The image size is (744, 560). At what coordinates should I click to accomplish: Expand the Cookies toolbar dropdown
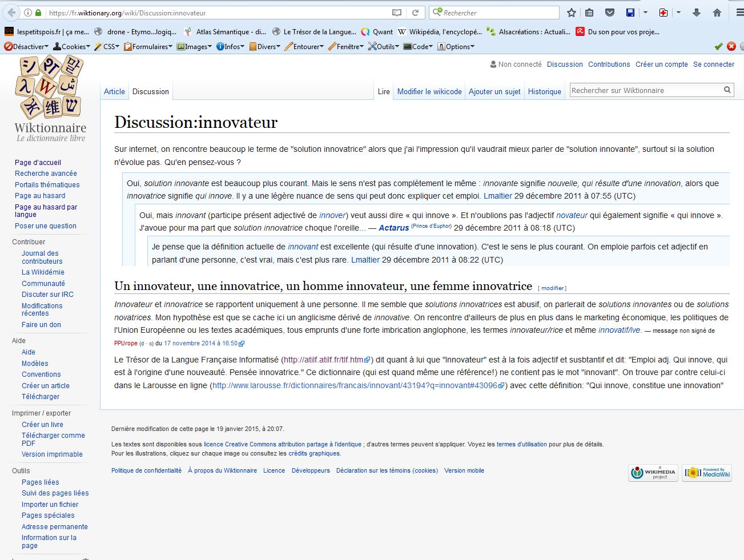click(73, 47)
